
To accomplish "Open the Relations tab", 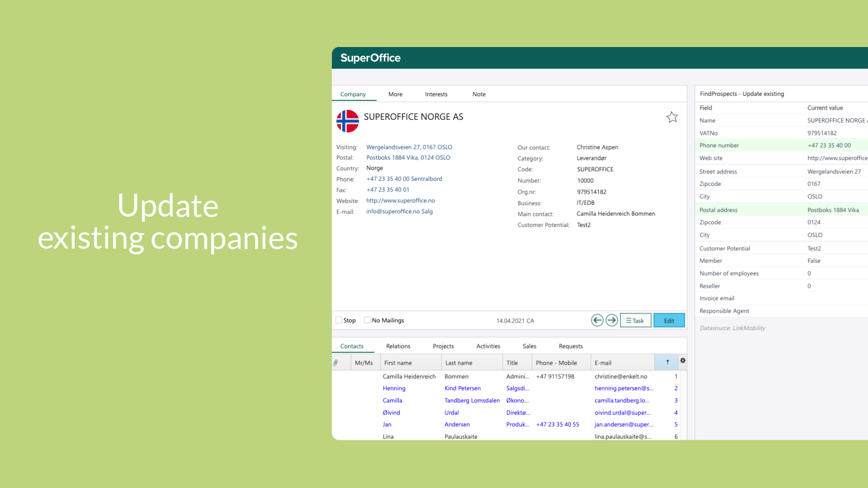I will pos(398,346).
